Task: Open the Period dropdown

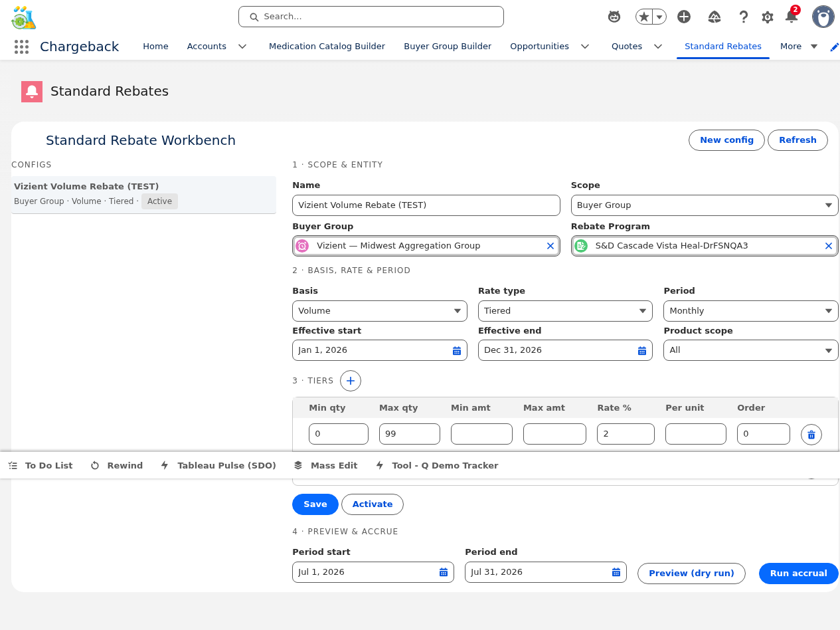Action: click(751, 311)
